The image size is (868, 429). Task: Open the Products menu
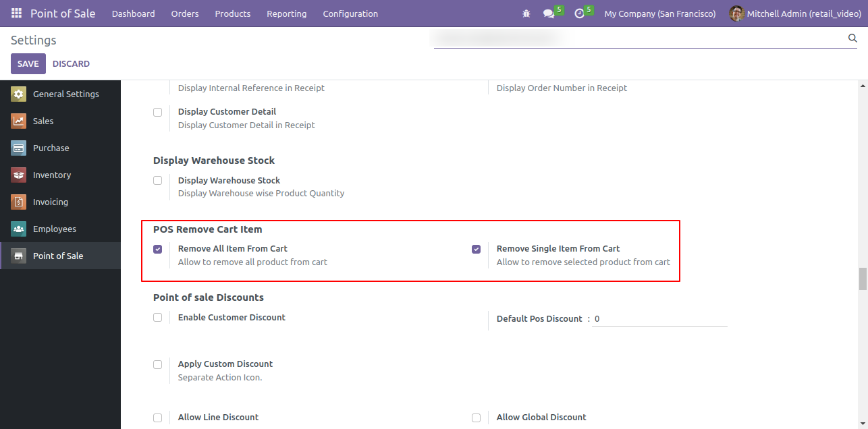coord(233,13)
